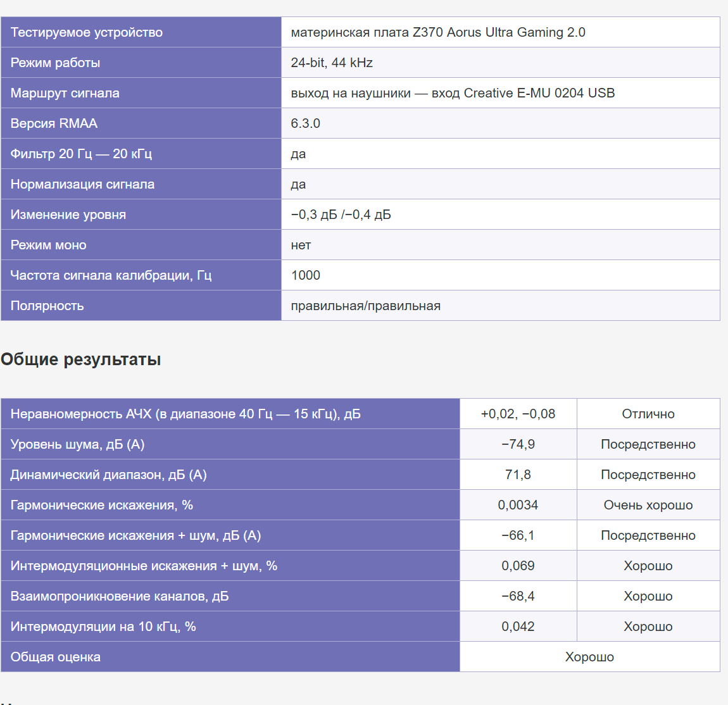Select the value 'нет'

301,245
